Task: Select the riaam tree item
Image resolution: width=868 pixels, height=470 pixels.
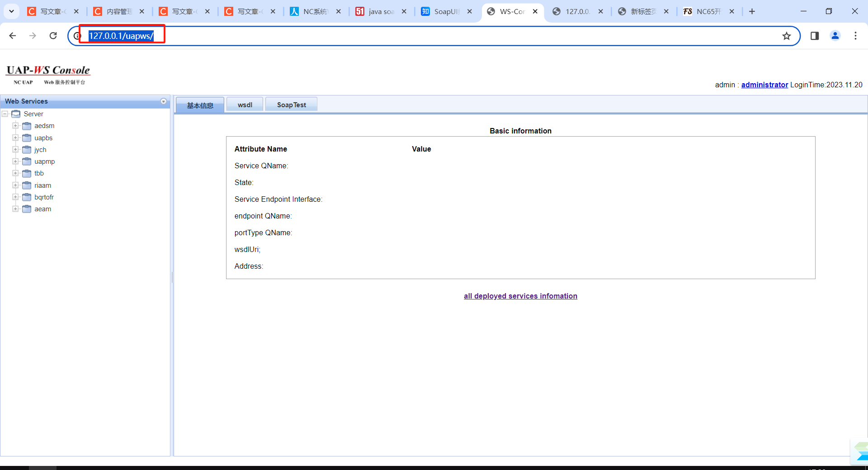Action: [43, 185]
